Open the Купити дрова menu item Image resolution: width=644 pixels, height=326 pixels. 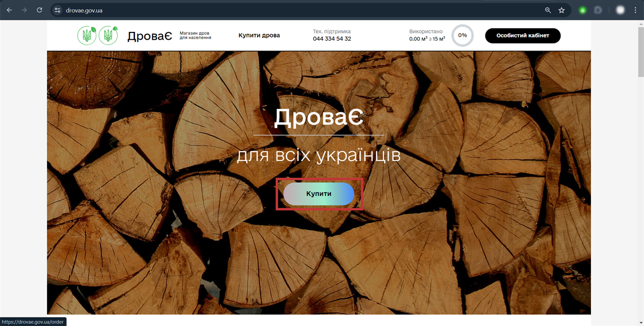(x=259, y=36)
